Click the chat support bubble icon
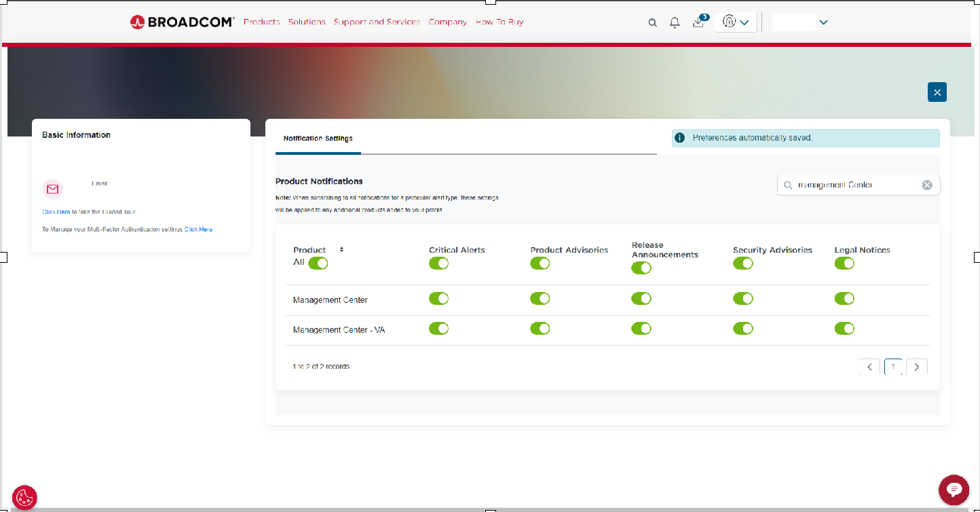Image resolution: width=980 pixels, height=512 pixels. tap(954, 490)
